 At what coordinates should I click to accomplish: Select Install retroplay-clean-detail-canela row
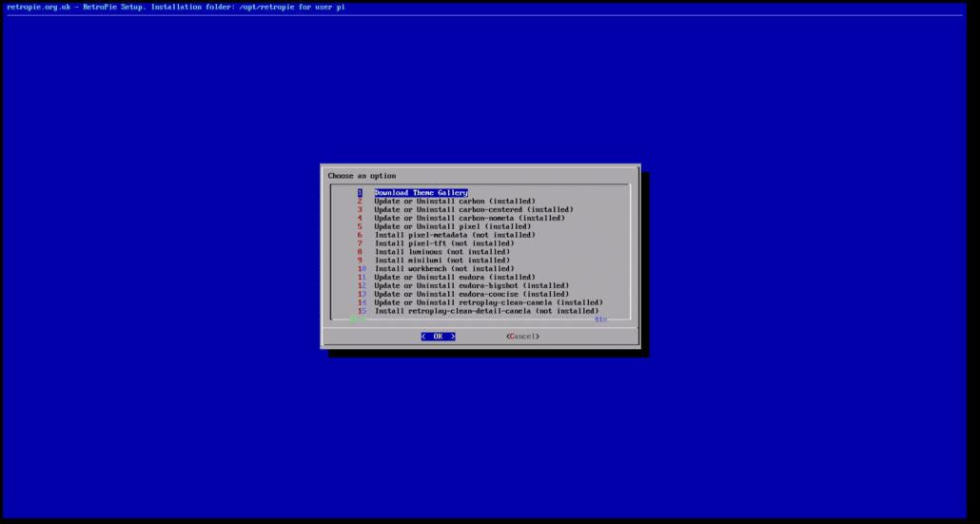pos(486,310)
